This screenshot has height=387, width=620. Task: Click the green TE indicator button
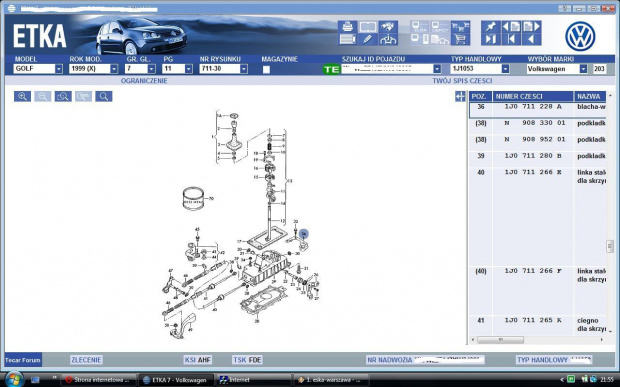pyautogui.click(x=331, y=70)
